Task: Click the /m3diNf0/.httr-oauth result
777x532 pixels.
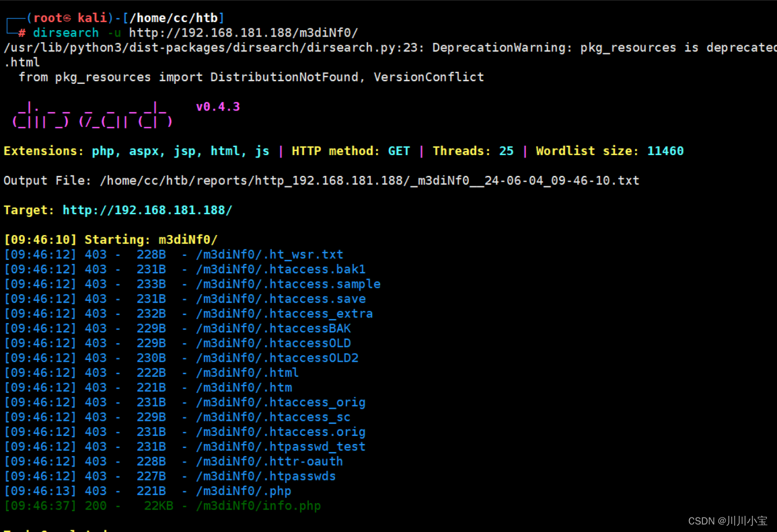Action: click(x=269, y=461)
